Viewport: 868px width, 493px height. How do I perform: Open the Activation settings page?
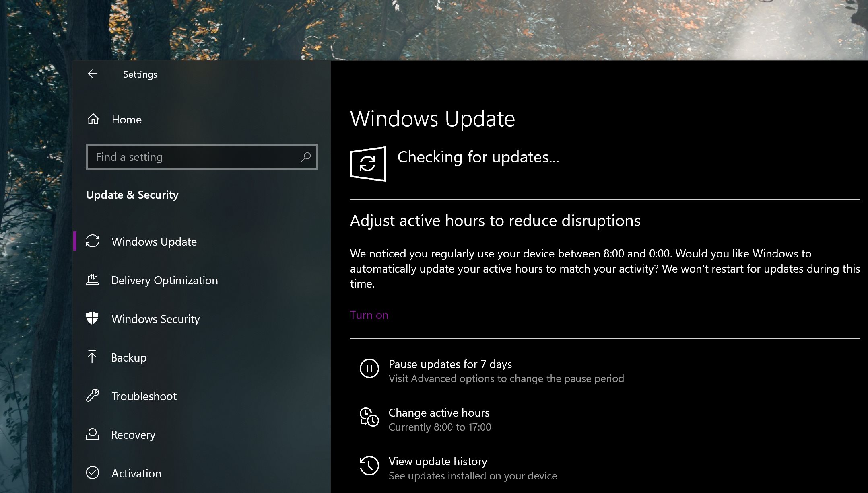[201, 473]
